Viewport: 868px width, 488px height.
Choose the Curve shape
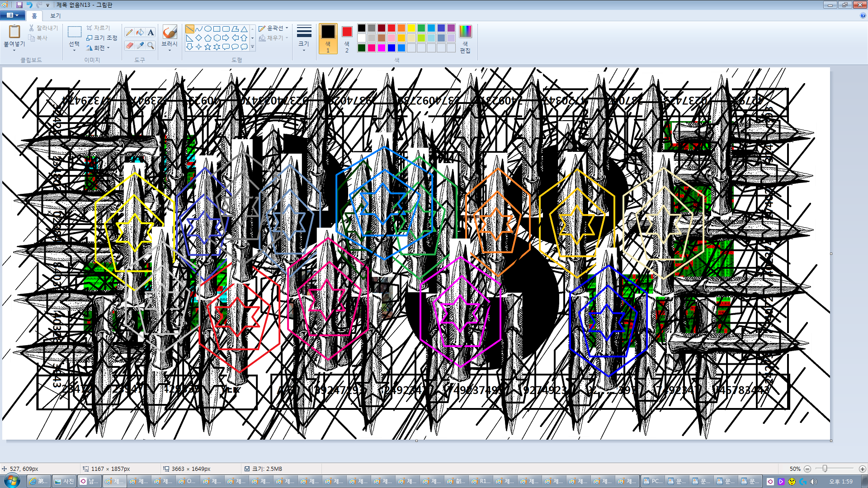point(199,29)
